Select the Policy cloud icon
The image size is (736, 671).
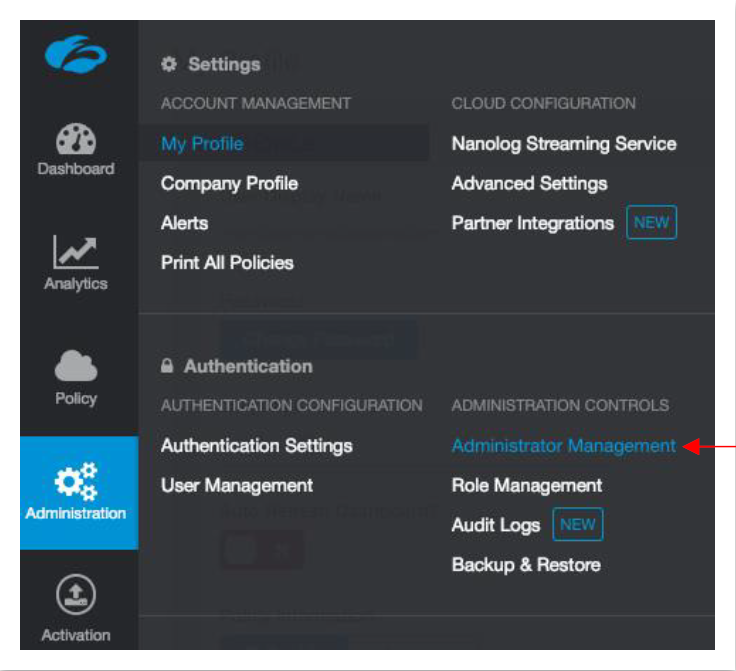click(x=76, y=367)
